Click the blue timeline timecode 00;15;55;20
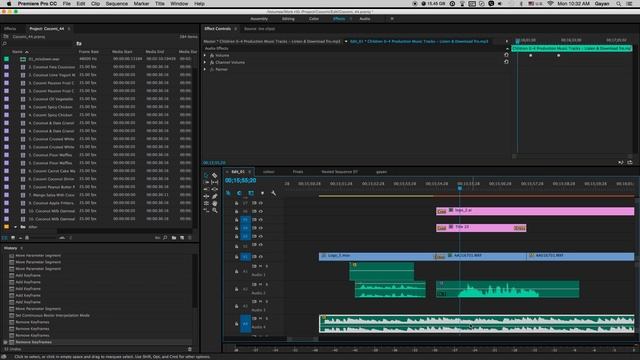 point(240,180)
